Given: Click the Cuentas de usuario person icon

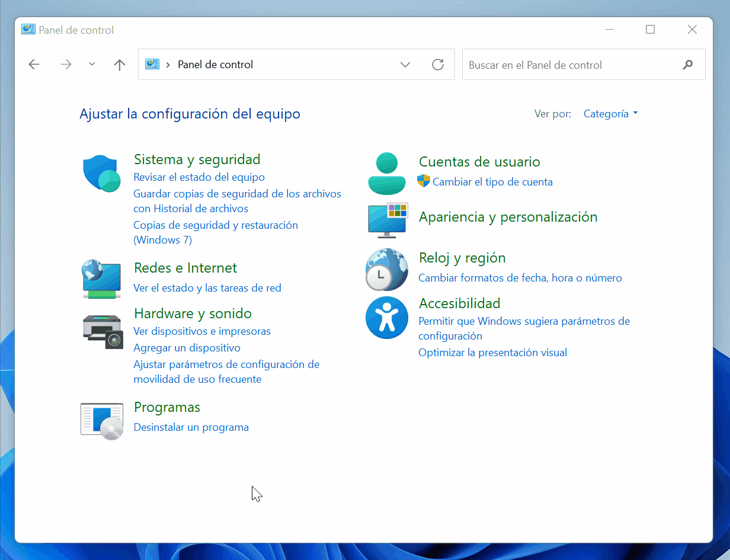Looking at the screenshot, I should (387, 174).
